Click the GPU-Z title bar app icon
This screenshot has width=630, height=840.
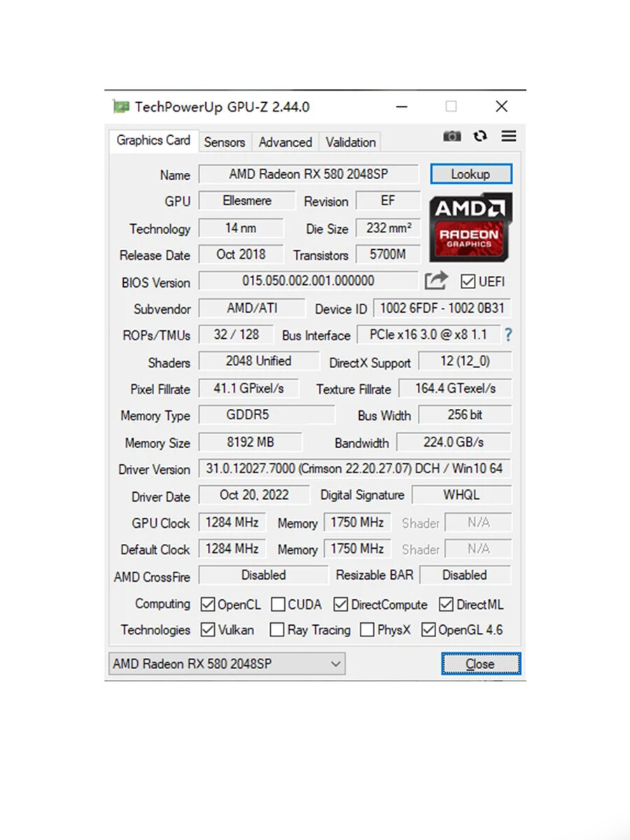click(121, 106)
